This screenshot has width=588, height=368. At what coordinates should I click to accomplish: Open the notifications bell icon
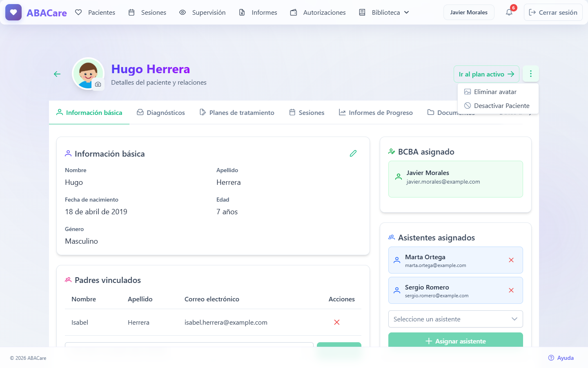509,12
